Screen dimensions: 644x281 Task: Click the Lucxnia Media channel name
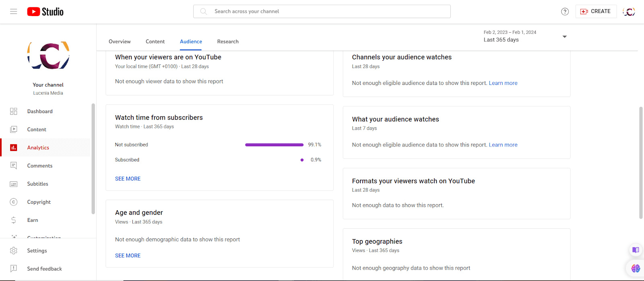pos(48,93)
